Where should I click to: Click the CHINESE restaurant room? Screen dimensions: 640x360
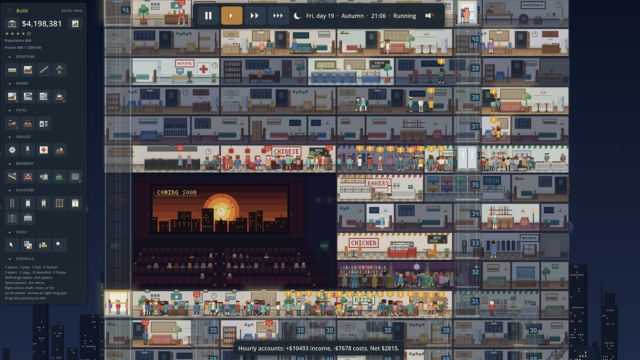[x=278, y=158]
